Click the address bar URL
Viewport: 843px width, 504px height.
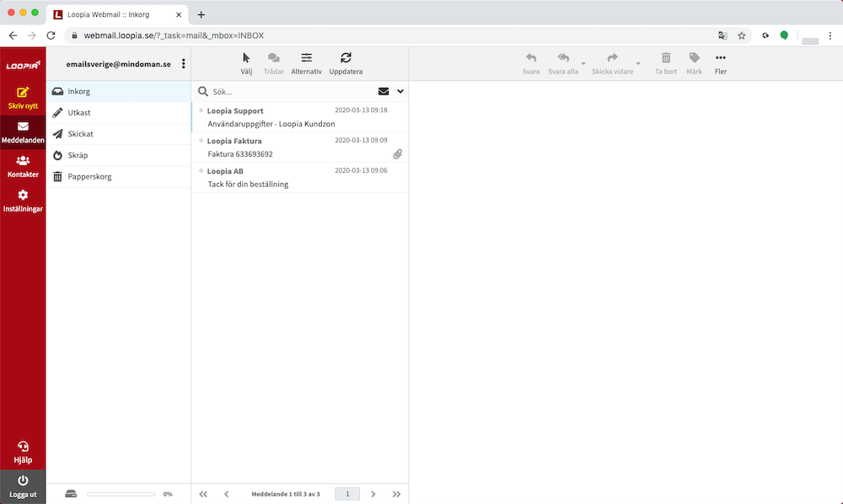tap(174, 35)
